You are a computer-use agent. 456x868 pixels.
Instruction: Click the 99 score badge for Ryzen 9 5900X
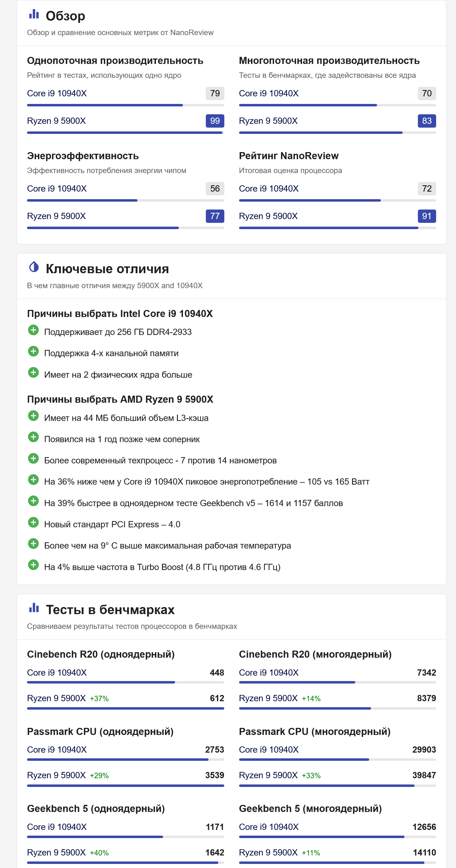pos(215,121)
